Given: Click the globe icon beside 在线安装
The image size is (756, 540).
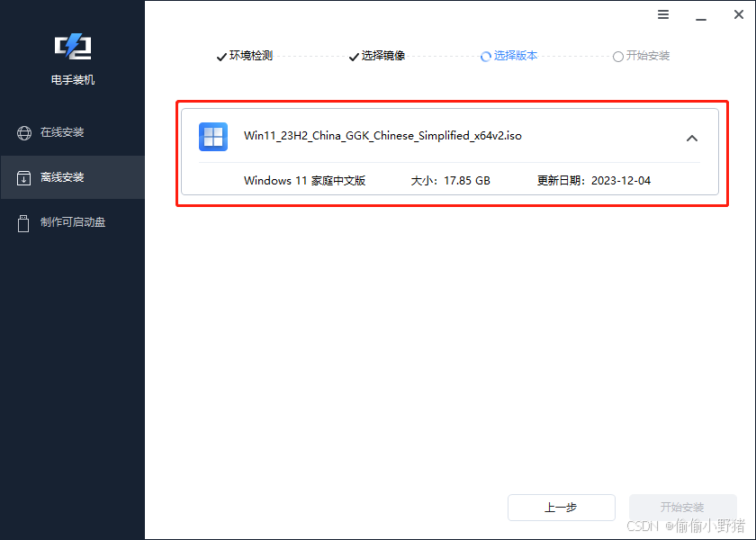Looking at the screenshot, I should (24, 132).
